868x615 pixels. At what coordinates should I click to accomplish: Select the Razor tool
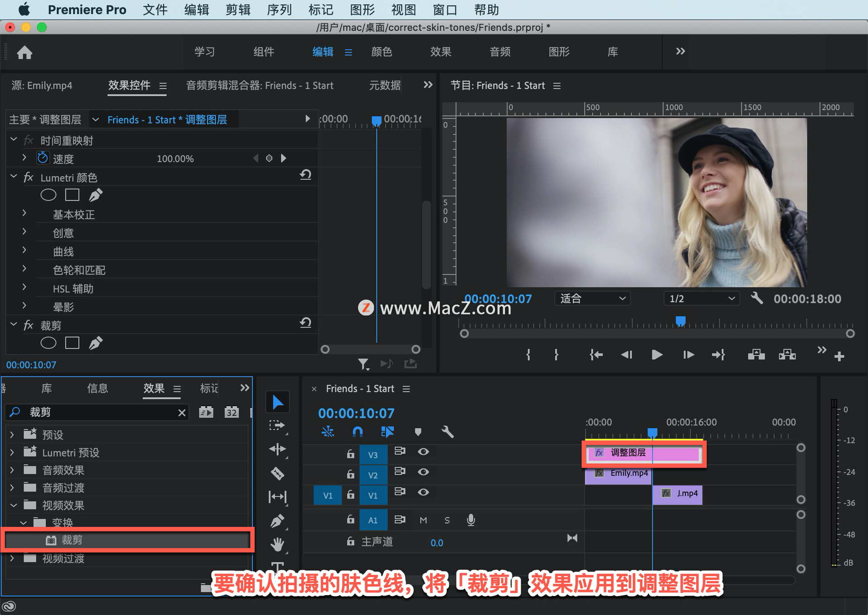pyautogui.click(x=277, y=474)
